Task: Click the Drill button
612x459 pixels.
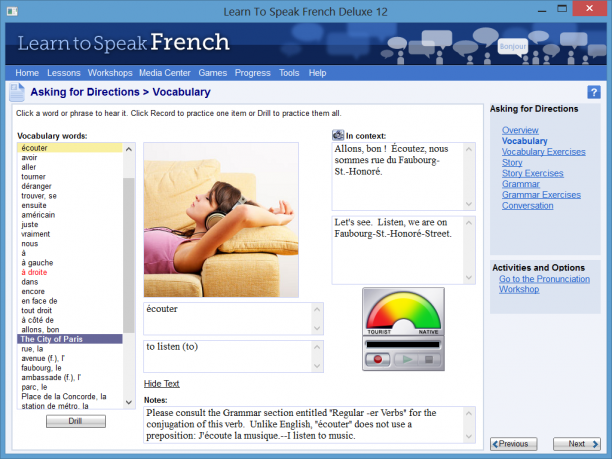Action: (76, 421)
